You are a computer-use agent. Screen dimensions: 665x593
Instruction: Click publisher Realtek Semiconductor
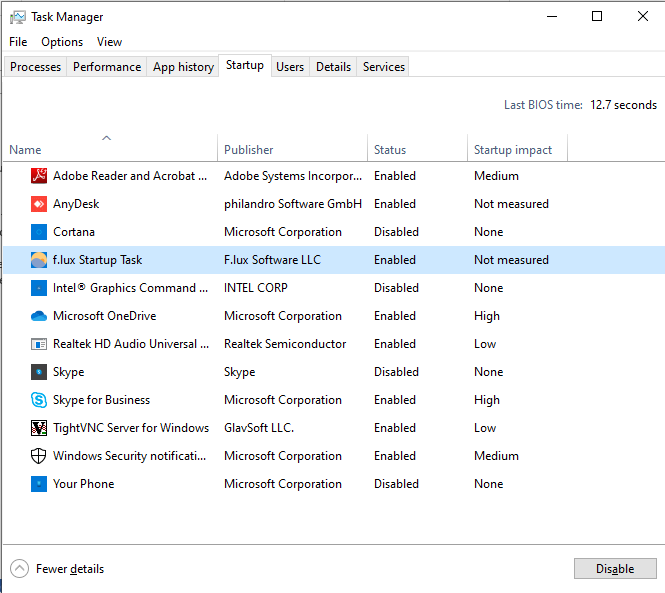(x=285, y=344)
